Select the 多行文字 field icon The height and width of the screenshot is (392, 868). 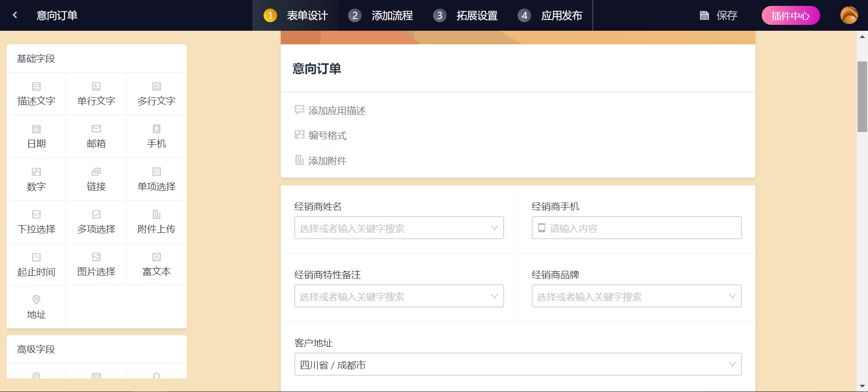[x=156, y=86]
